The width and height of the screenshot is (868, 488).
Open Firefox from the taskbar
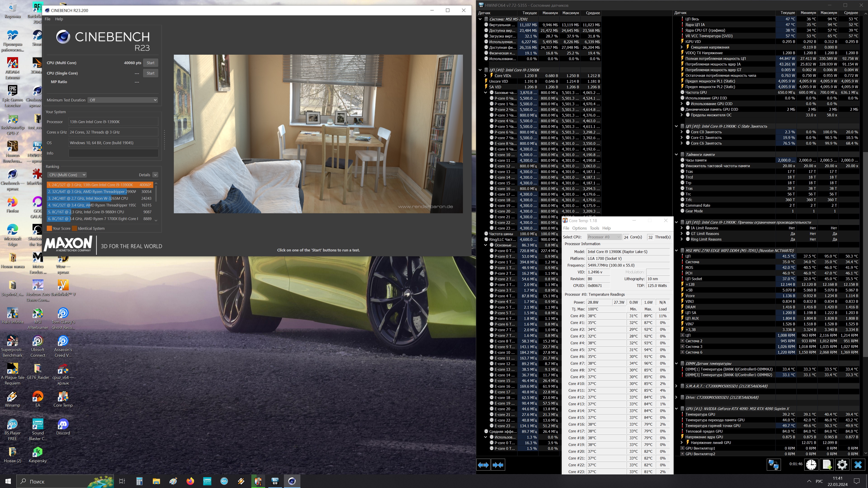click(190, 481)
